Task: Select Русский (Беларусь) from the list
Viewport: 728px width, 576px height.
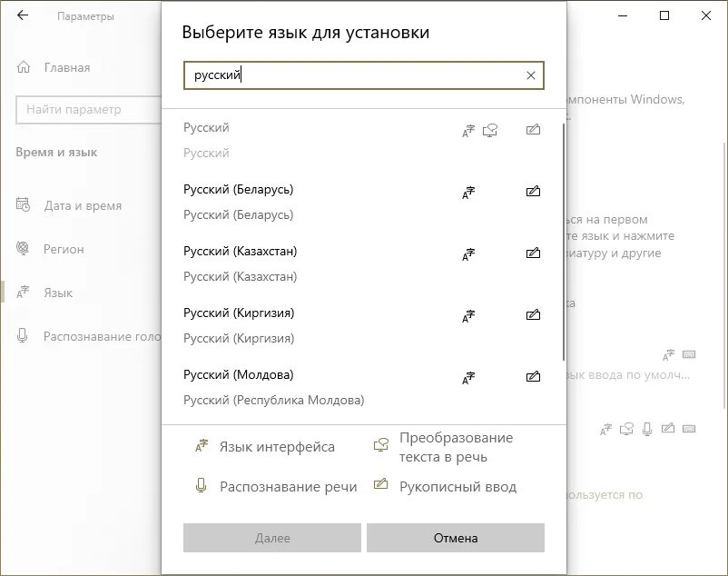Action: coord(361,202)
